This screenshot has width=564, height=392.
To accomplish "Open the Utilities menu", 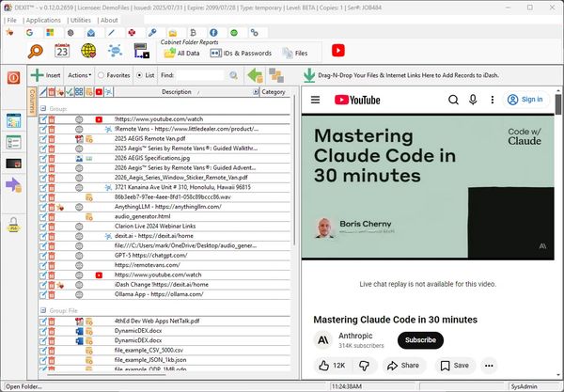I will click(81, 20).
